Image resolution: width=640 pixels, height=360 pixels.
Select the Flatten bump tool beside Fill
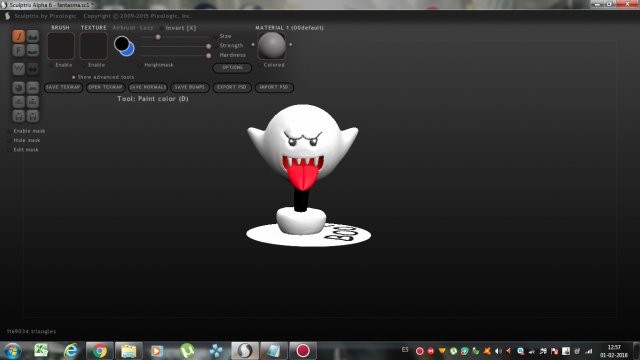[x=33, y=50]
